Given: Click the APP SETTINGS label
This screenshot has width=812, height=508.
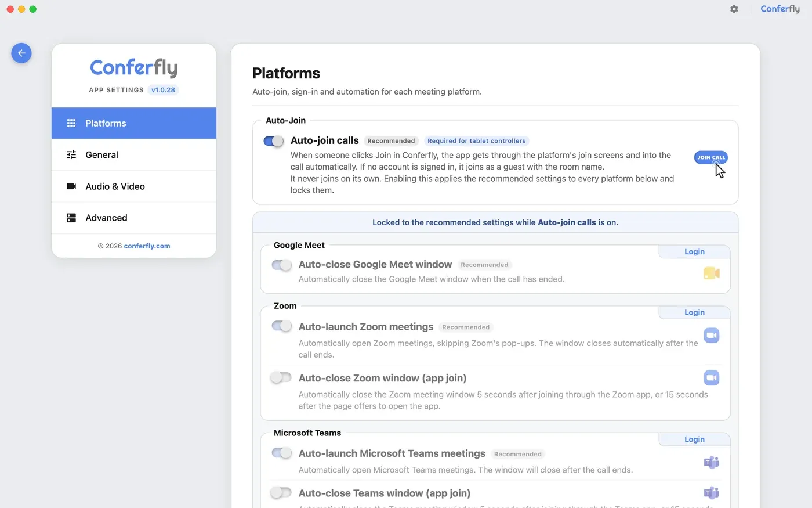Looking at the screenshot, I should [116, 90].
